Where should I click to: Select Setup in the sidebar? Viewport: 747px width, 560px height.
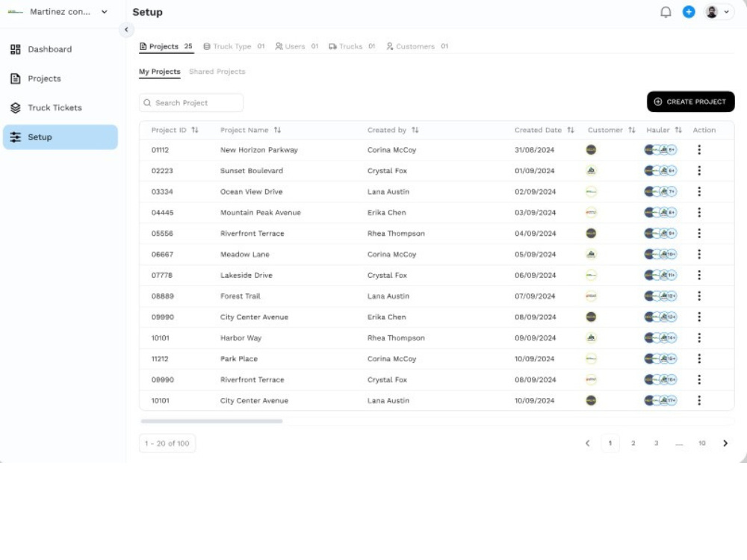[x=61, y=137]
